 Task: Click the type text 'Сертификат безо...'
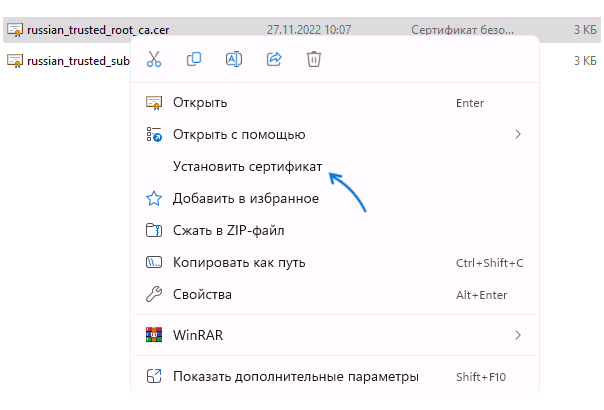pos(462,30)
